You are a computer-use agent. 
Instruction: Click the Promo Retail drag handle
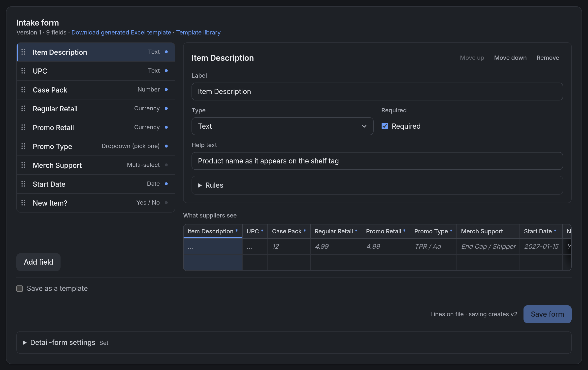click(23, 127)
